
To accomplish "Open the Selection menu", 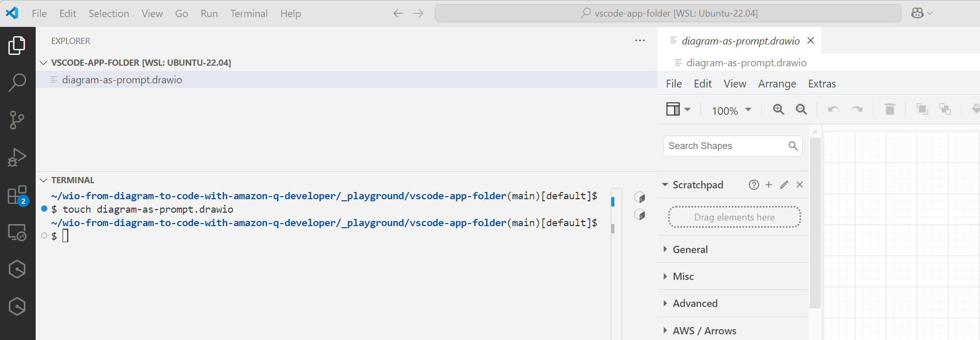I will [109, 13].
